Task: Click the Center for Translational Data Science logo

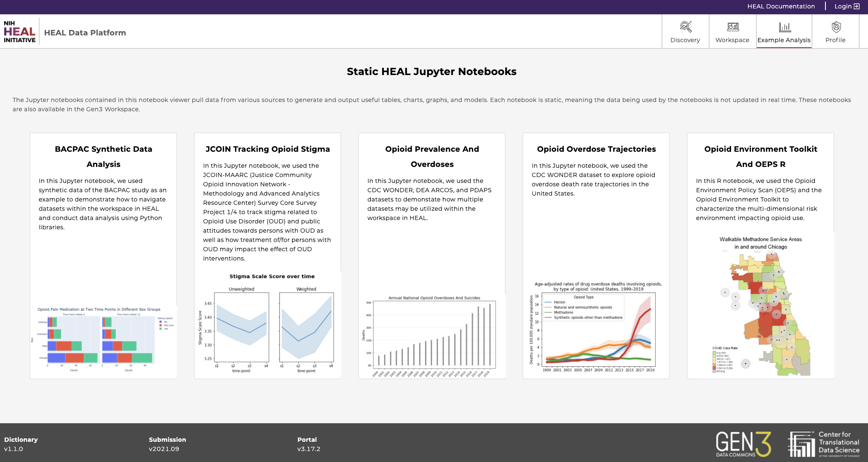Action: pos(824,444)
